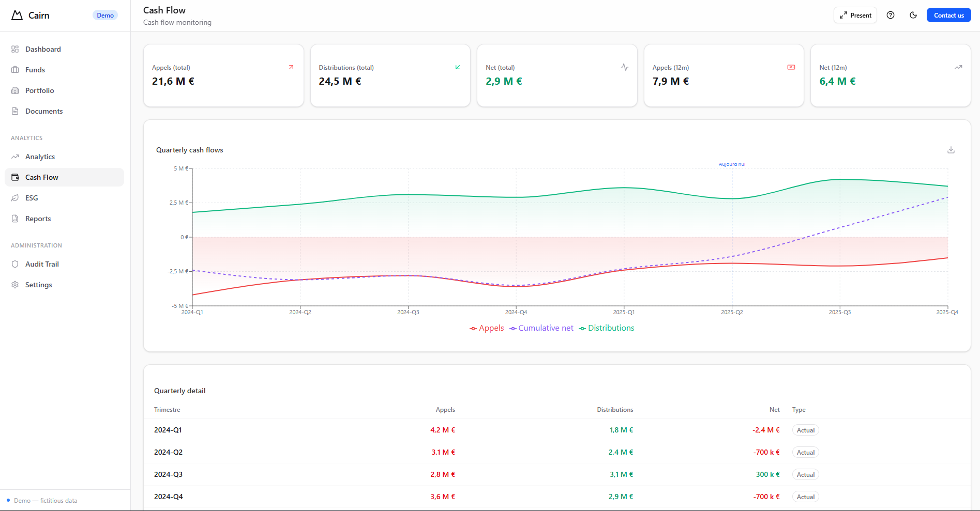Enter Present fullscreen mode
980x511 pixels.
[x=855, y=15]
